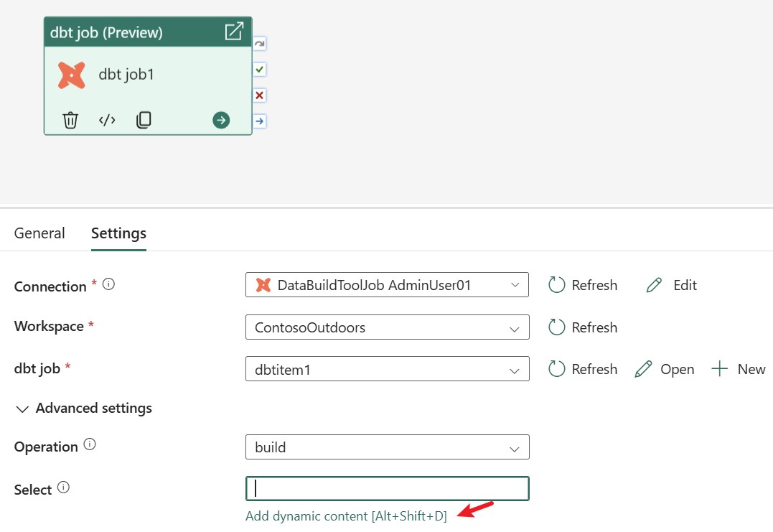Select the On skip connector handle
The height and width of the screenshot is (532, 773).
(260, 44)
